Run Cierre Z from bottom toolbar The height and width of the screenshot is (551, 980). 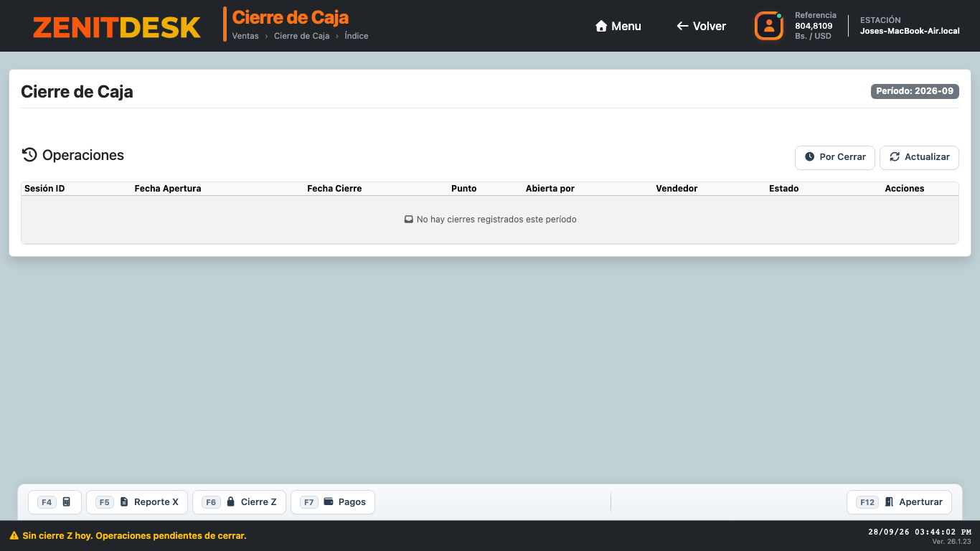240,502
